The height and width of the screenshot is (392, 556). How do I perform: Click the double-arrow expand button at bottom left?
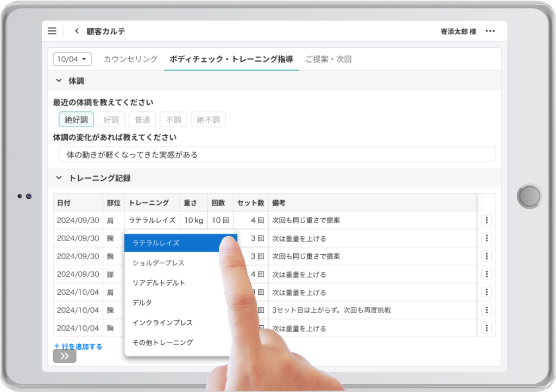click(x=65, y=356)
